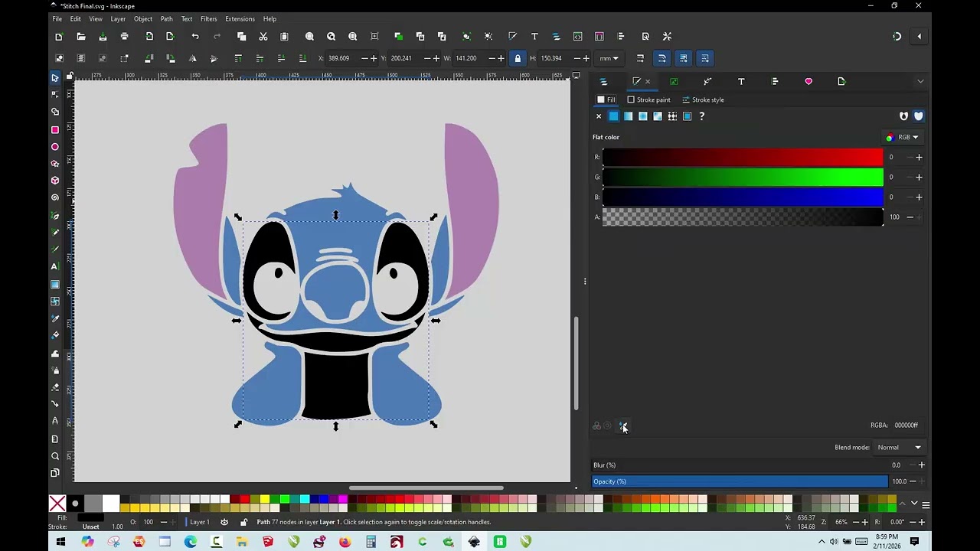This screenshot has width=980, height=551.
Task: Open the File menu
Action: pos(57,19)
